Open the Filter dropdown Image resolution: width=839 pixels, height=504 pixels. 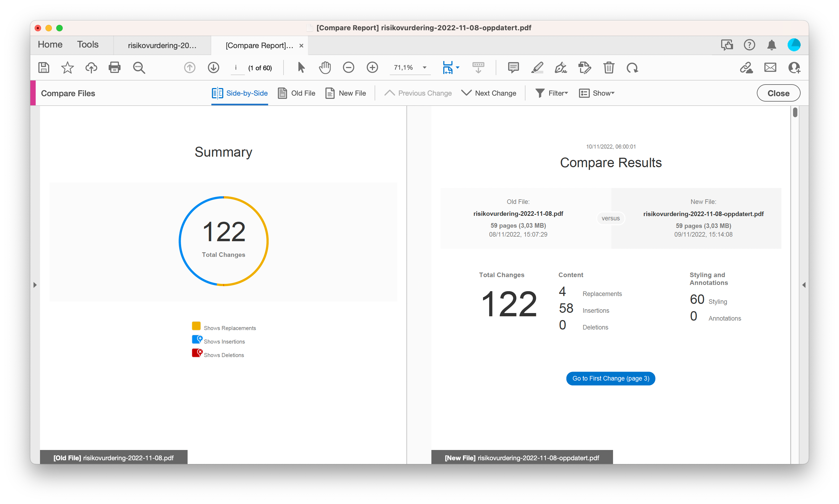point(551,93)
